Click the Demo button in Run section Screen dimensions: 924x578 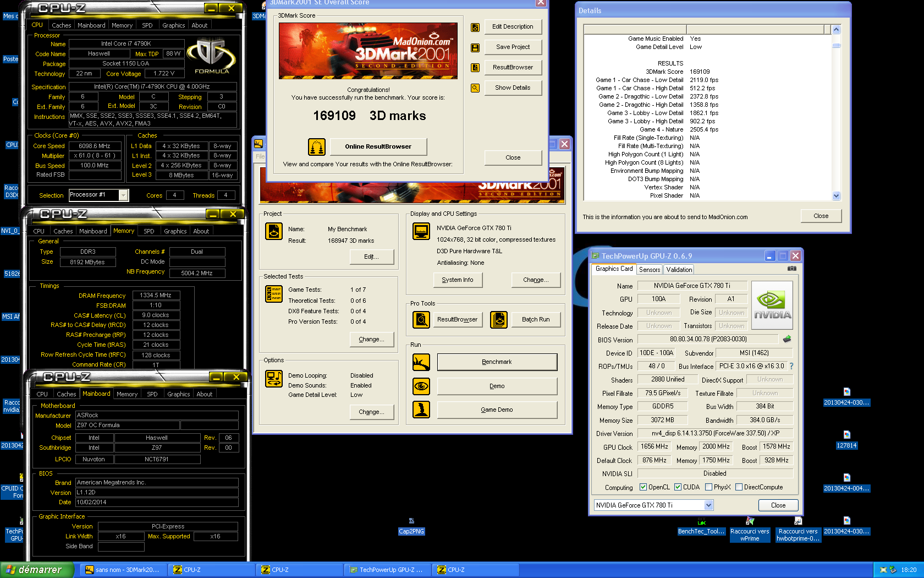pyautogui.click(x=497, y=386)
